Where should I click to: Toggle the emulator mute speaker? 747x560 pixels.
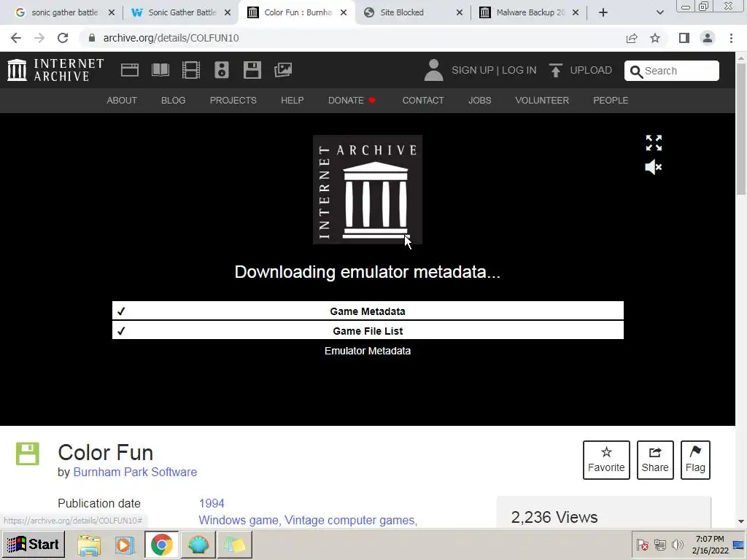[x=653, y=167]
